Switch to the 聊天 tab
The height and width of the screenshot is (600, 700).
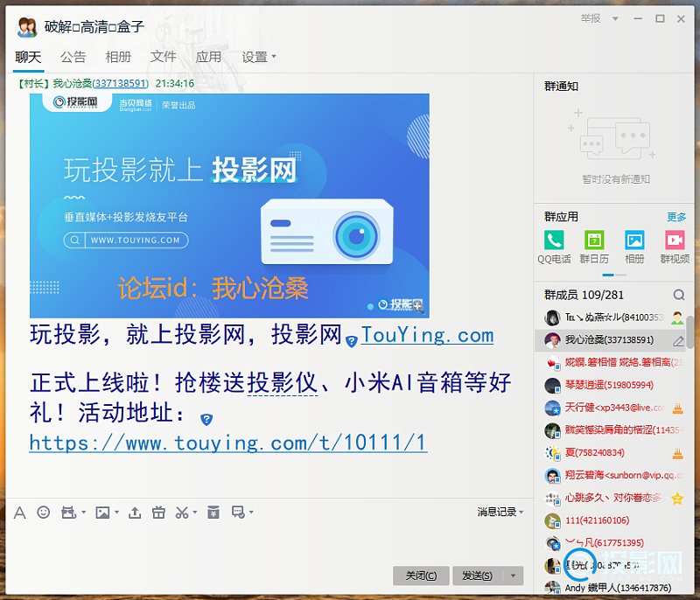[x=28, y=57]
